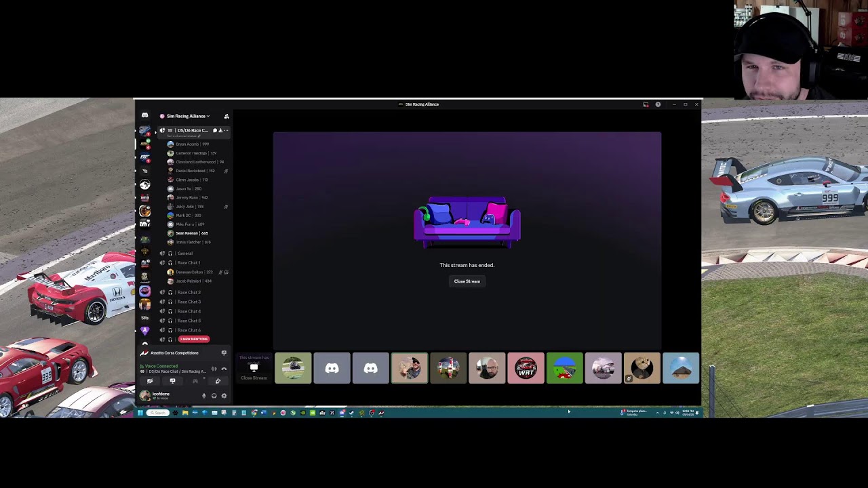Open the Sim Racing Alliance server dropdown
This screenshot has height=488, width=868.
pyautogui.click(x=188, y=116)
